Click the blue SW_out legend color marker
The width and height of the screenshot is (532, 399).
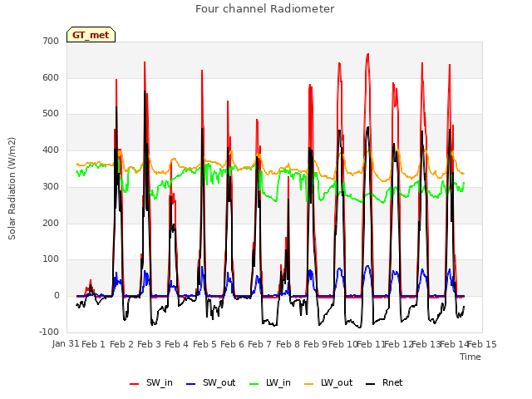click(x=191, y=384)
